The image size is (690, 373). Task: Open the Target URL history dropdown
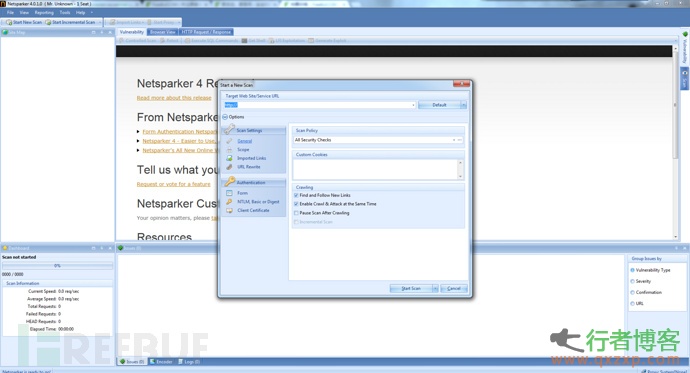coord(413,105)
